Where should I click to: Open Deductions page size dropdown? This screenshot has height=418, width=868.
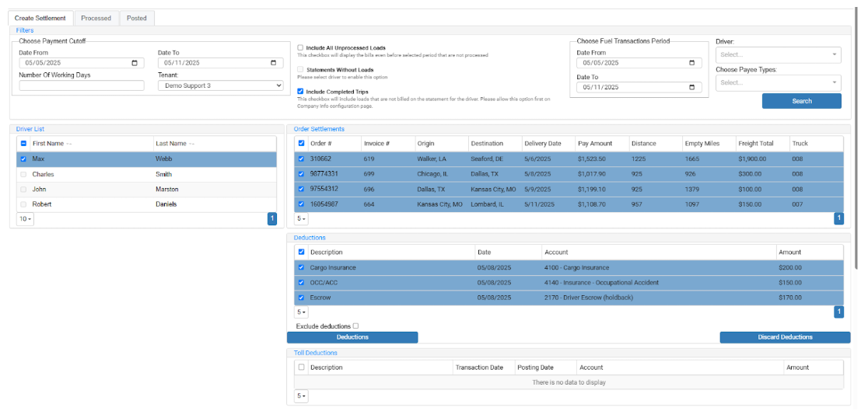[300, 312]
